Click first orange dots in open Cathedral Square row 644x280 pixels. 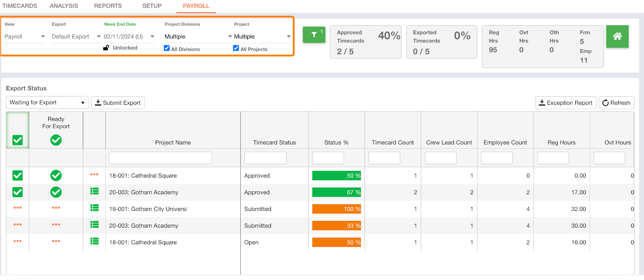coord(18,241)
